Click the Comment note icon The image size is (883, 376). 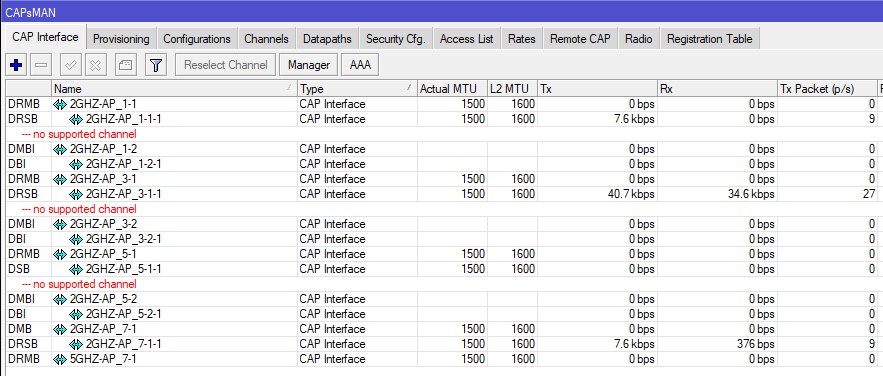click(126, 65)
